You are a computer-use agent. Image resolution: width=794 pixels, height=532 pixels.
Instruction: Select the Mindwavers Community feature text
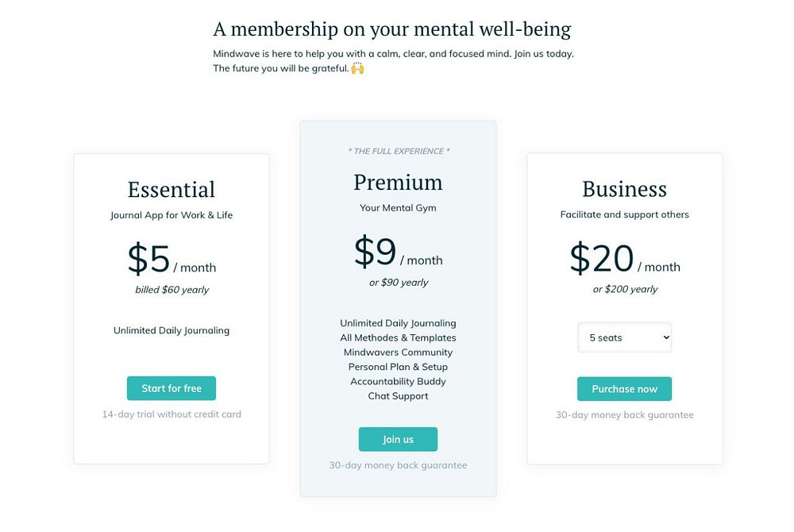(398, 353)
